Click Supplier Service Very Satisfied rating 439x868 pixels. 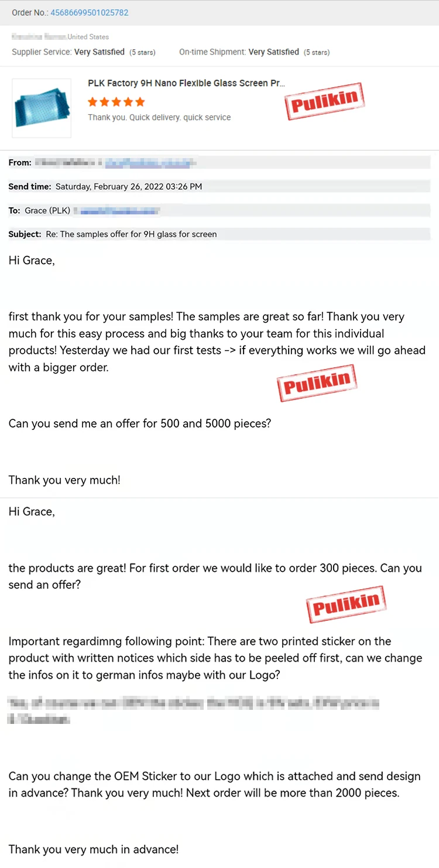click(84, 52)
